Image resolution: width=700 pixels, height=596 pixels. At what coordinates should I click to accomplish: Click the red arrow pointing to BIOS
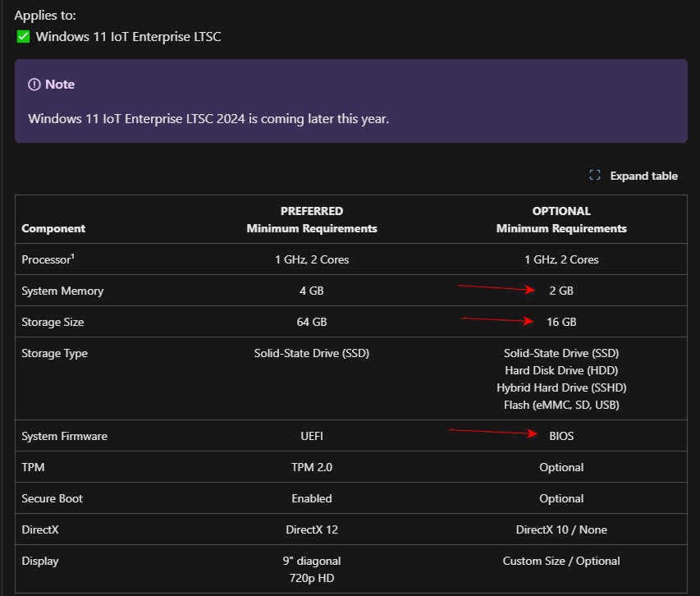tap(493, 432)
